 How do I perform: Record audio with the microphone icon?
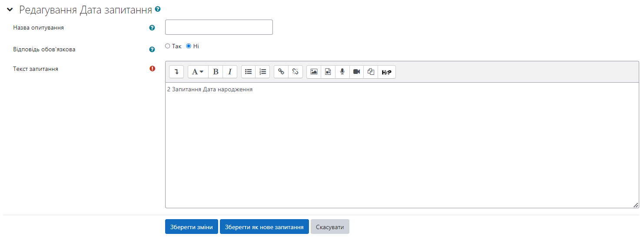pyautogui.click(x=342, y=72)
